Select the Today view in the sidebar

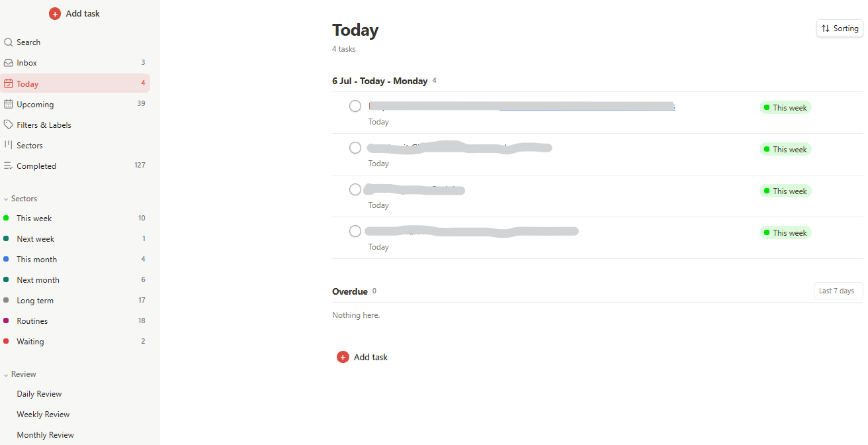(75, 83)
